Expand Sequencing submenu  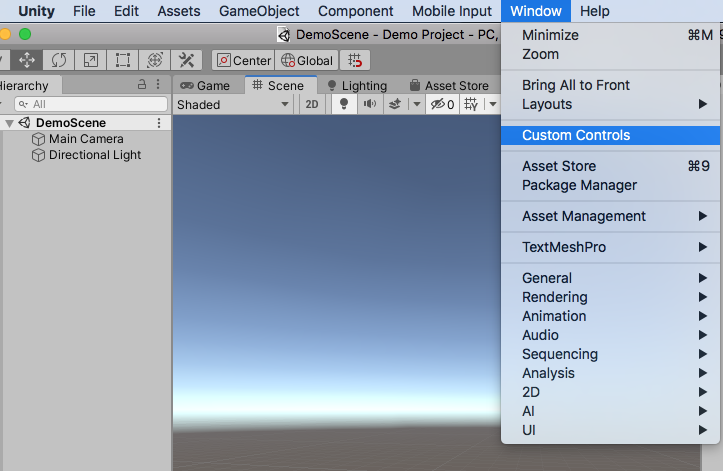point(610,354)
